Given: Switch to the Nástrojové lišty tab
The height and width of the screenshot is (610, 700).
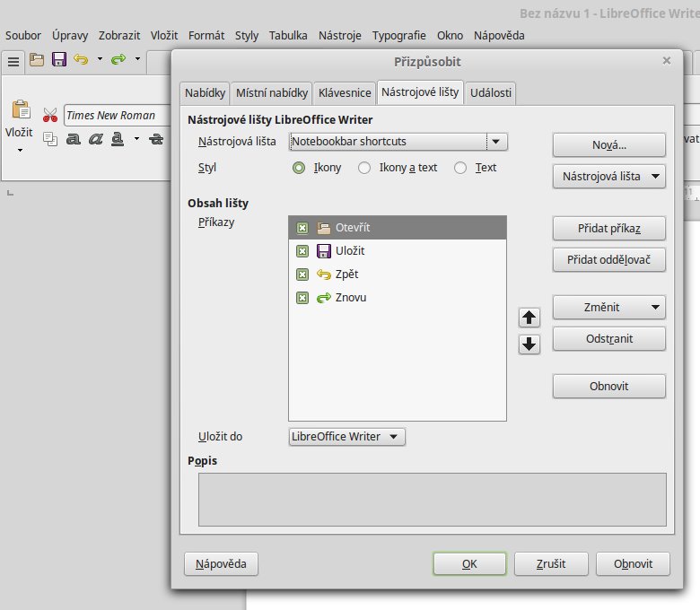Looking at the screenshot, I should pyautogui.click(x=420, y=92).
